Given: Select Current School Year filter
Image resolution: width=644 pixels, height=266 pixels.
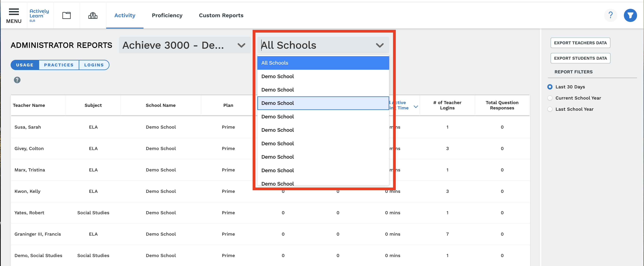Looking at the screenshot, I should [x=550, y=98].
